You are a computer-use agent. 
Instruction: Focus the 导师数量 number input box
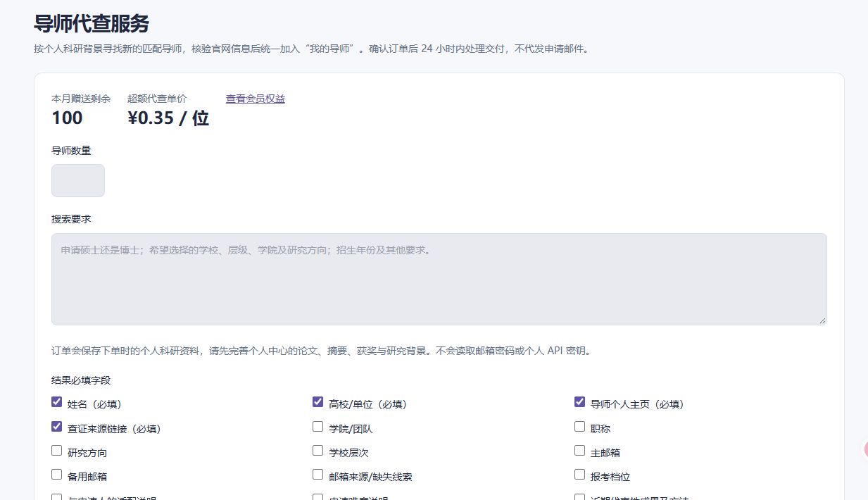tap(78, 181)
